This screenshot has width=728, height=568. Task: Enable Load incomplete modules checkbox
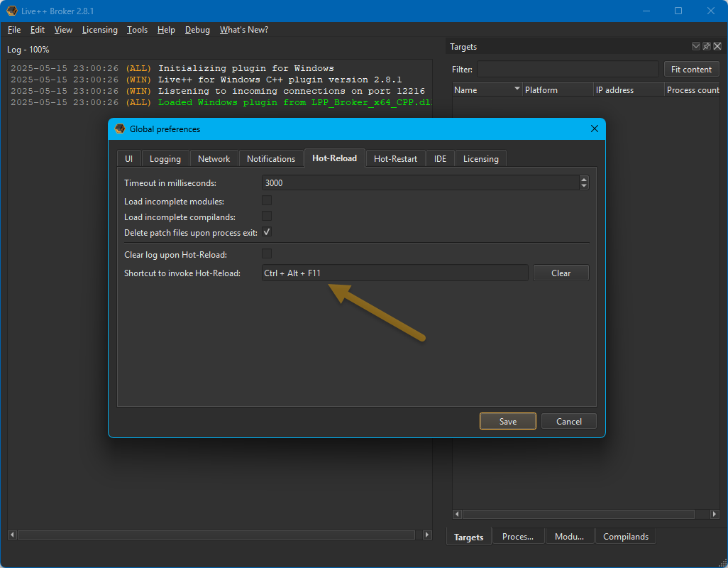[x=267, y=201]
